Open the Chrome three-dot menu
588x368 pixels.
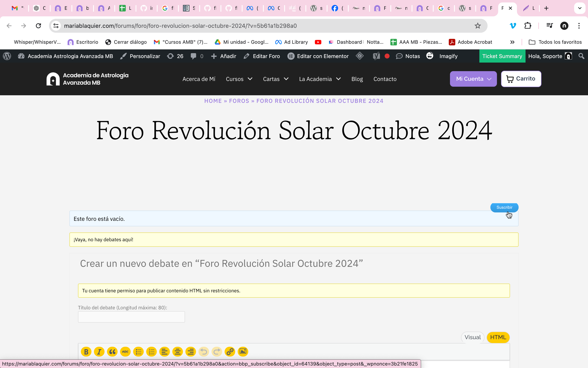(x=579, y=26)
